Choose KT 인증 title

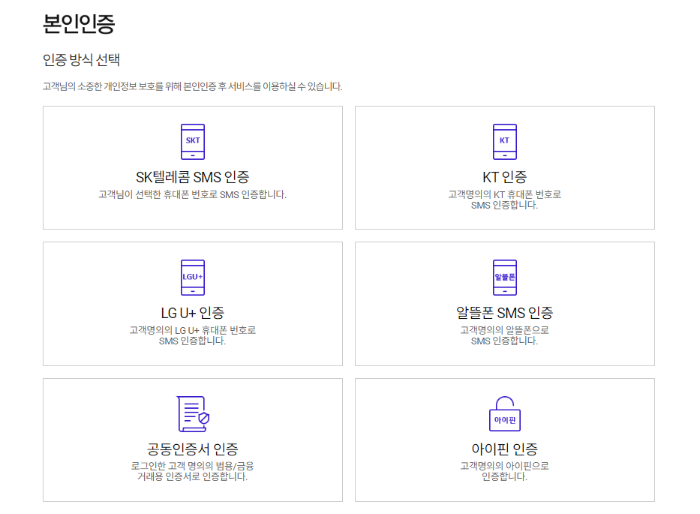coord(504,177)
